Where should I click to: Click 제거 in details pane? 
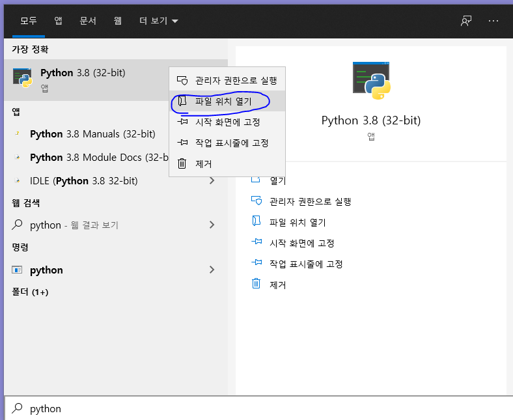[277, 285]
